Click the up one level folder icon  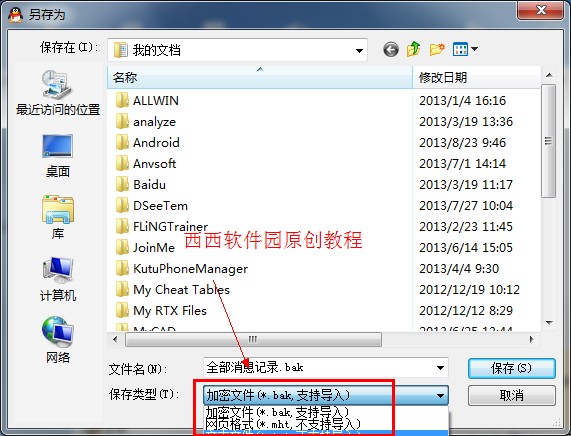(x=414, y=49)
